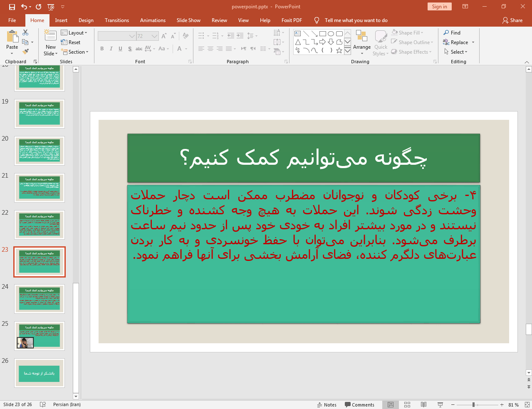The height and width of the screenshot is (409, 532).
Task: Switch to the Animations tab
Action: pos(153,20)
